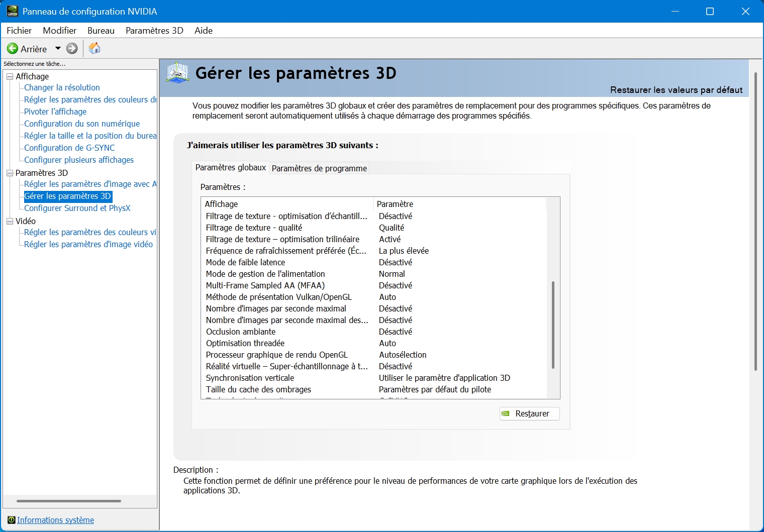Screen dimensions: 764x532
Task: Select Processeur graphique de rendu OpenGL row
Action: click(373, 355)
